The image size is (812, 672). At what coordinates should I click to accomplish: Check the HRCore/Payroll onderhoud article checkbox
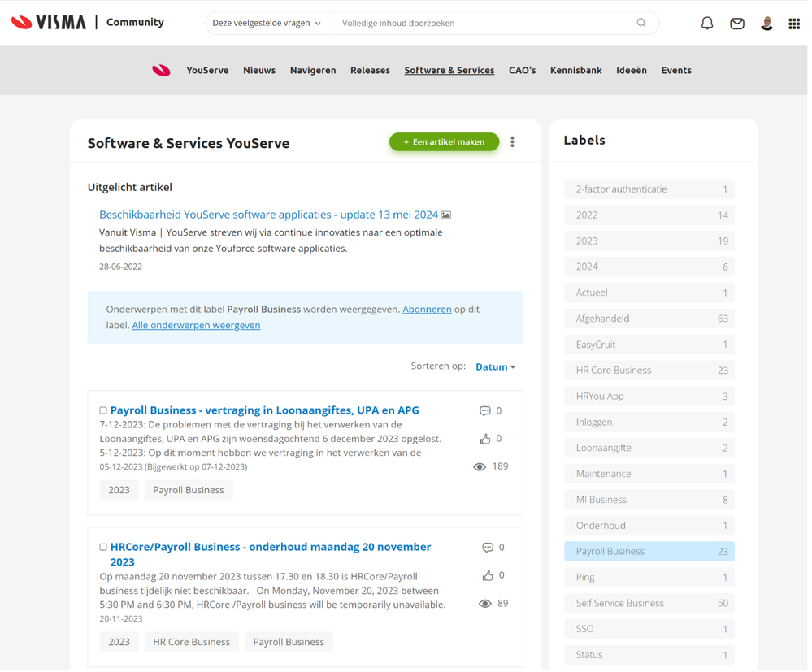click(x=103, y=548)
